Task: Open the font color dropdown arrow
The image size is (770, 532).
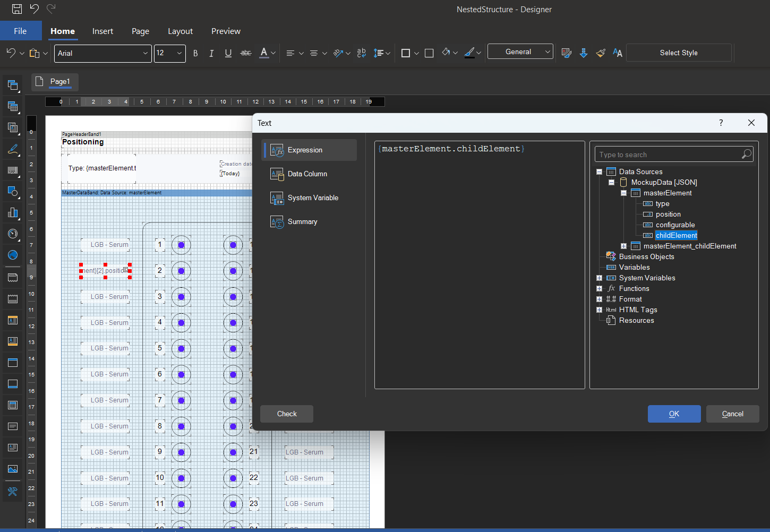Action: point(273,53)
